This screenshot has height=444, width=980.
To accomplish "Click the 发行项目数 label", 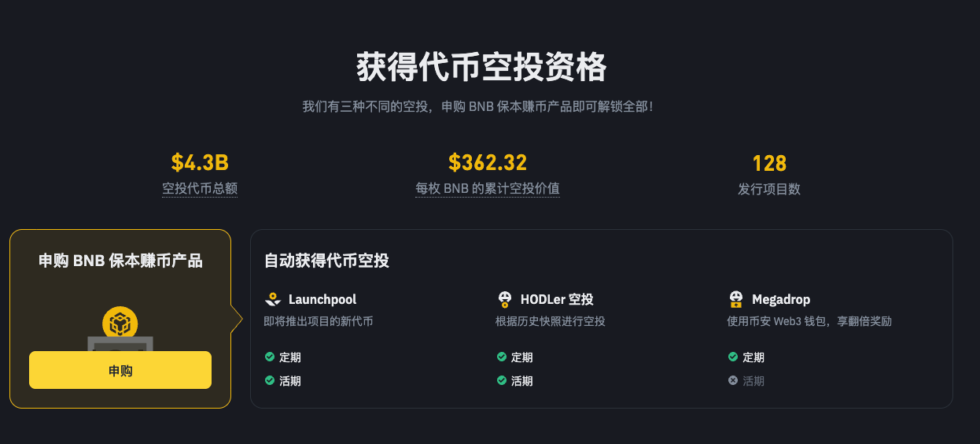I will [x=769, y=189].
